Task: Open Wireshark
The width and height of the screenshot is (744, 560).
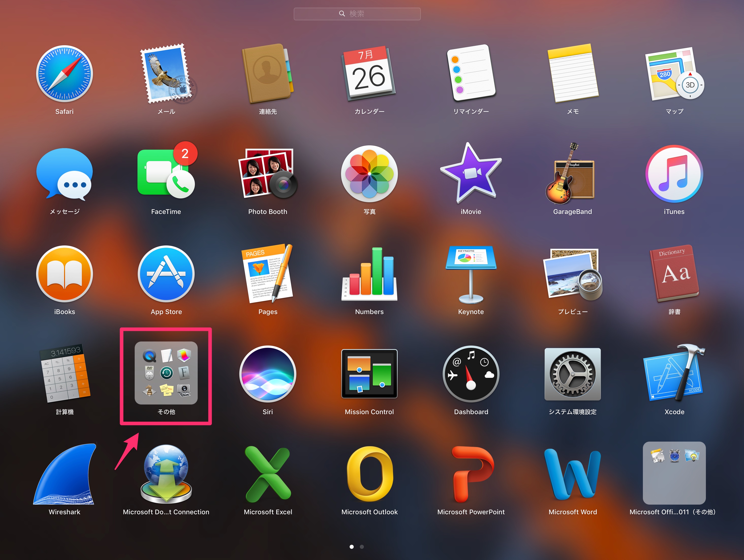Action: click(x=64, y=474)
